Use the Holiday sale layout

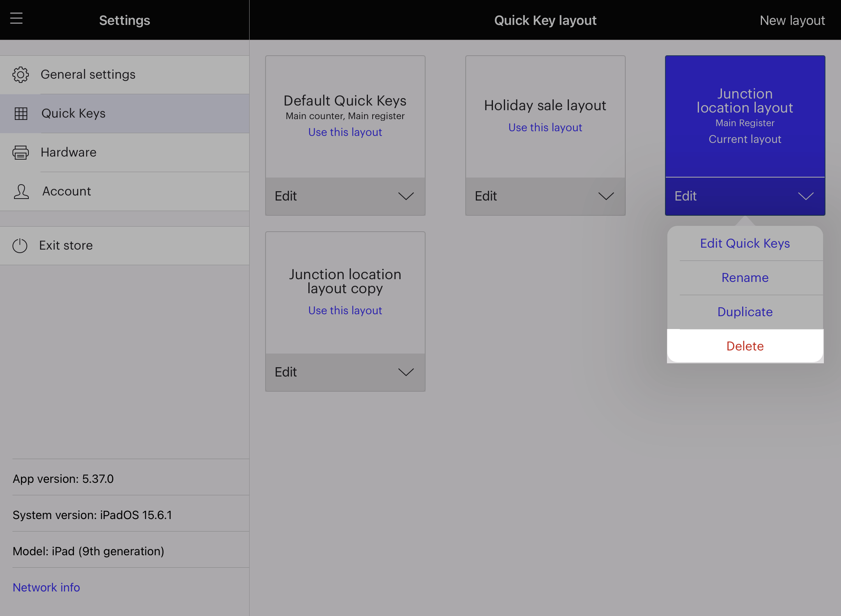pyautogui.click(x=545, y=128)
